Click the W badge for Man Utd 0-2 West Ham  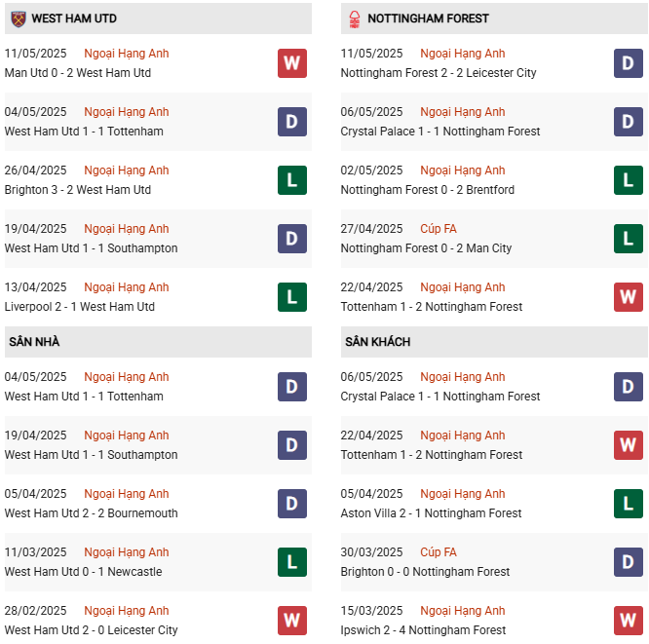(292, 63)
